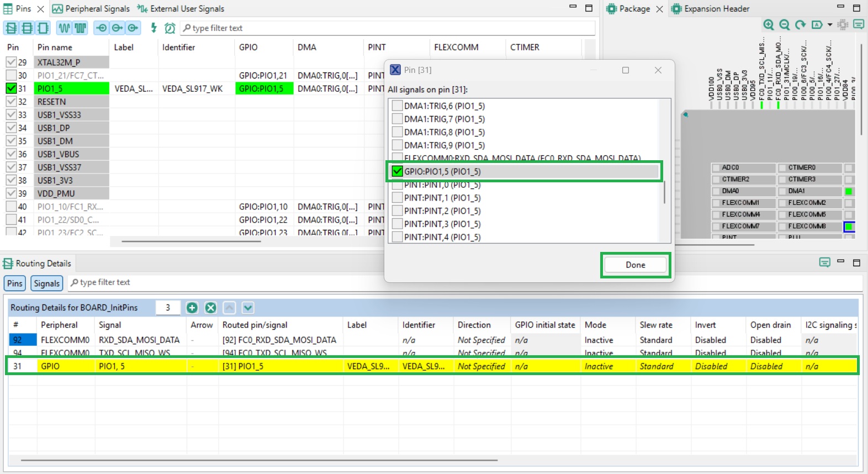Open the Expansion Header tab

[711, 9]
